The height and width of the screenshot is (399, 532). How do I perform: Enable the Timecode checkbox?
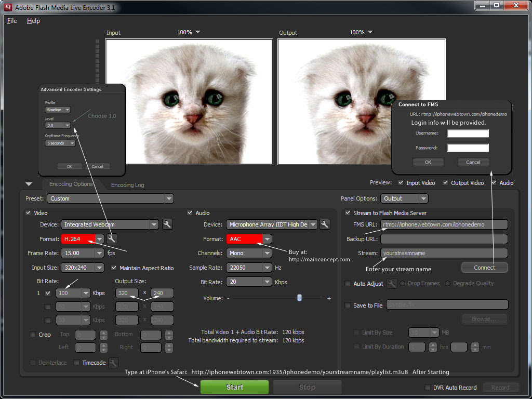point(76,362)
